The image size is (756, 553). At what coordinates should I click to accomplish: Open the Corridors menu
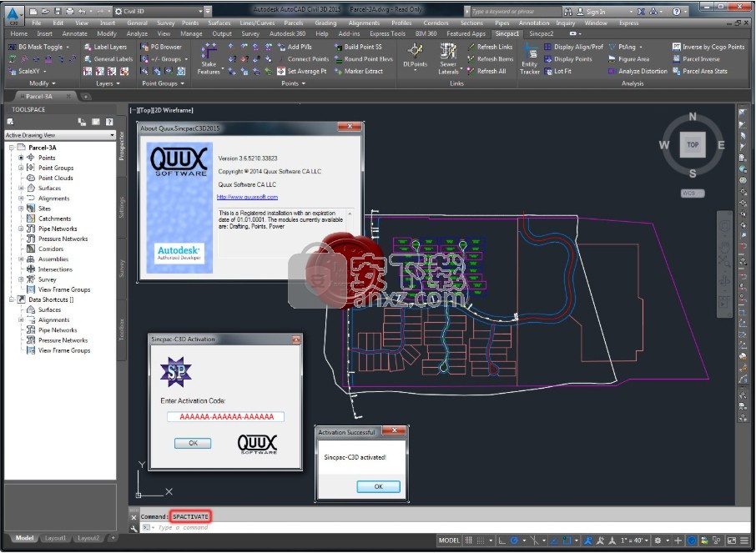pyautogui.click(x=436, y=23)
